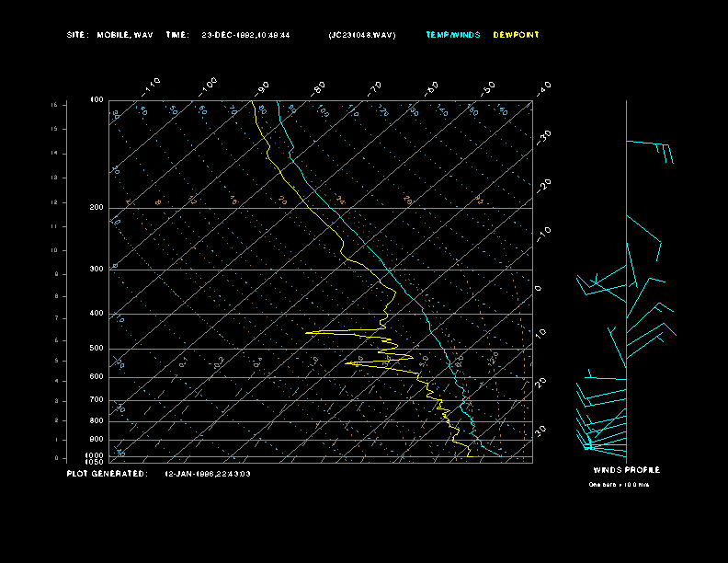Click the -90 temperature axis label
Viewport: 728px width, 563px height.
(x=261, y=88)
